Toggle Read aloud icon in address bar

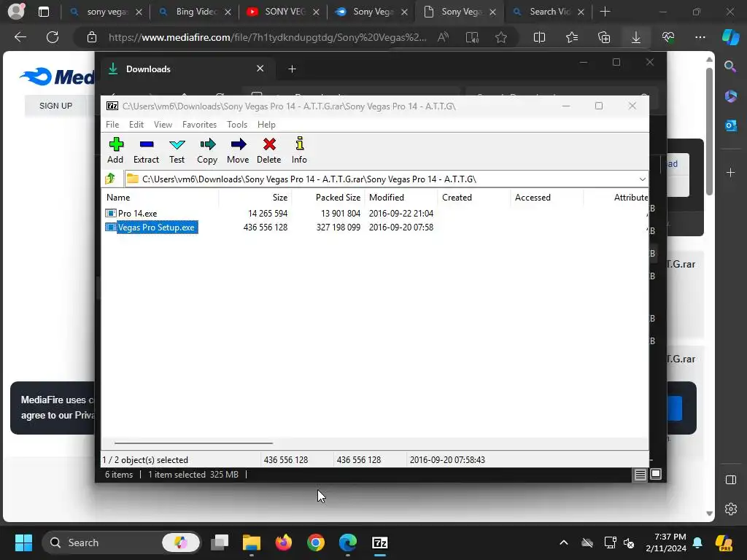443,37
